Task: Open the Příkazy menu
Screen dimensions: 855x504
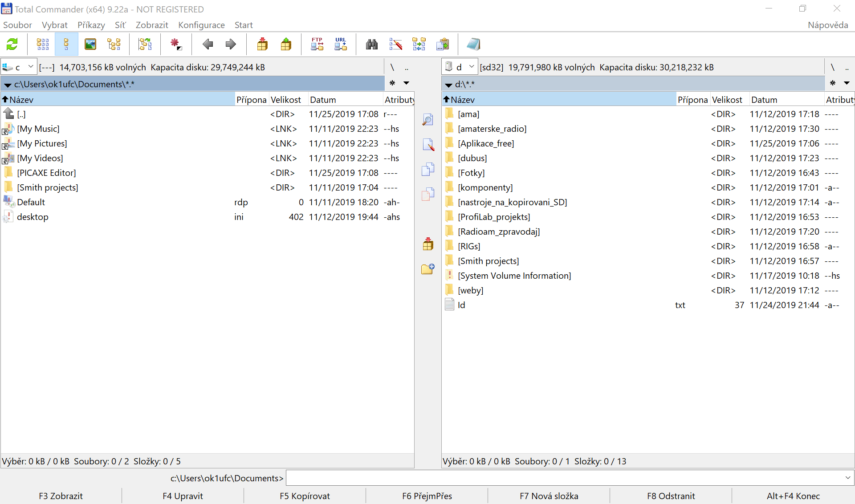Action: [x=91, y=25]
